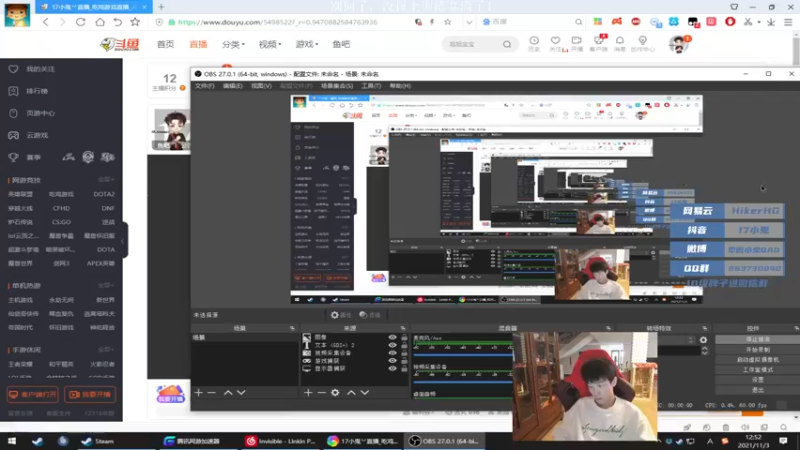Toggle visibility of 图像 source
Image resolution: width=800 pixels, height=450 pixels.
[x=392, y=337]
